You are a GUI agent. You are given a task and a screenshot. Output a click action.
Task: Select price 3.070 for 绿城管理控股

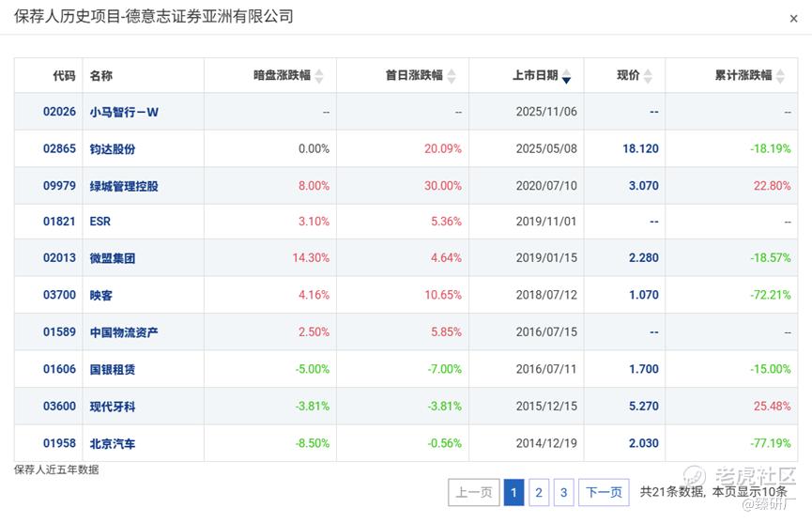coord(644,186)
